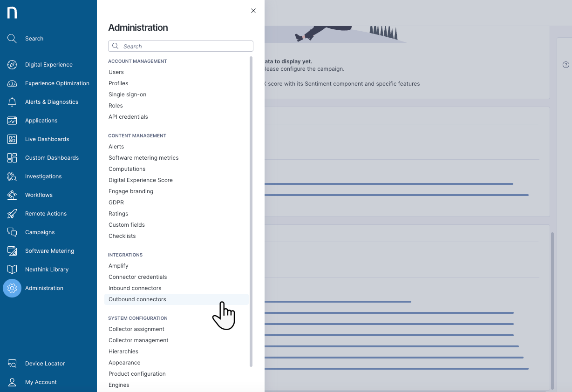The height and width of the screenshot is (392, 572).
Task: Launch Remote Actions rocket icon
Action: [x=12, y=214]
